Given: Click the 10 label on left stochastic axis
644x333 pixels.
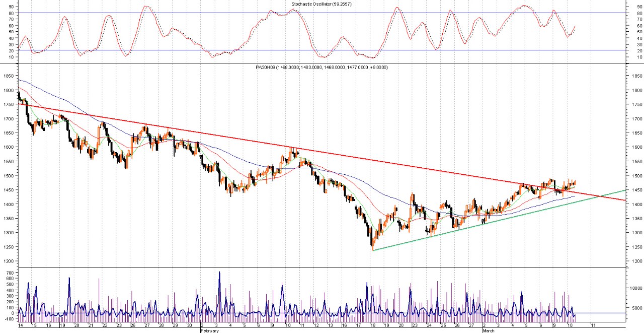Looking at the screenshot, I should (x=11, y=57).
